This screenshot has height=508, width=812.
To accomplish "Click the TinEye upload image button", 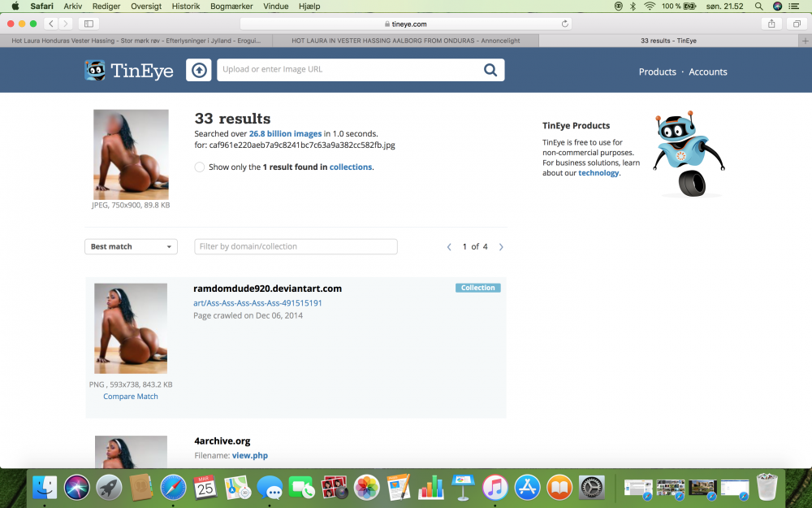I will (x=199, y=70).
